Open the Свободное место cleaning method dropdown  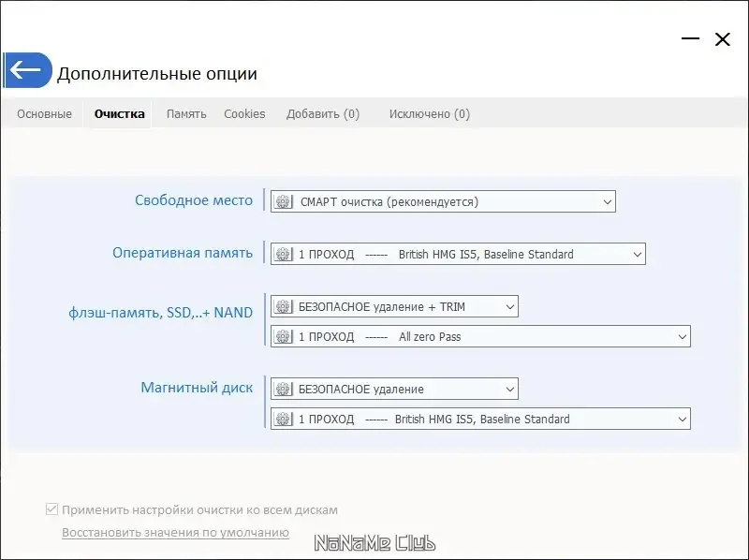(607, 200)
